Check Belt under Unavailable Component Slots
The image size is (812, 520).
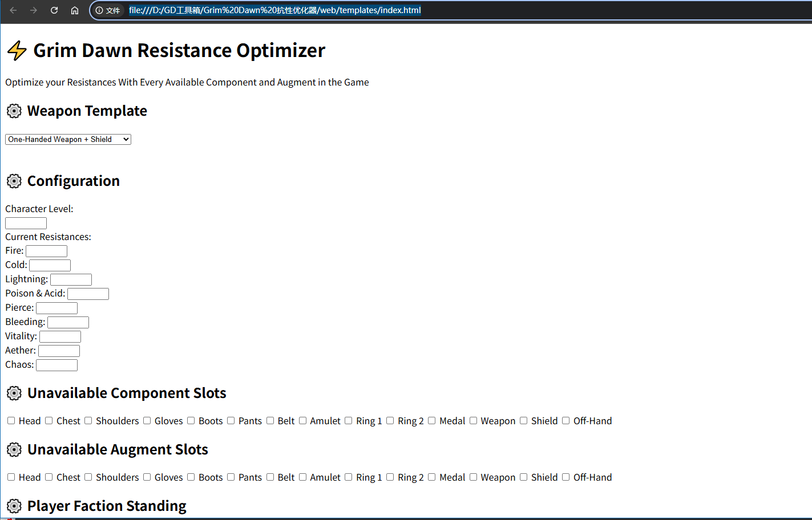(270, 421)
